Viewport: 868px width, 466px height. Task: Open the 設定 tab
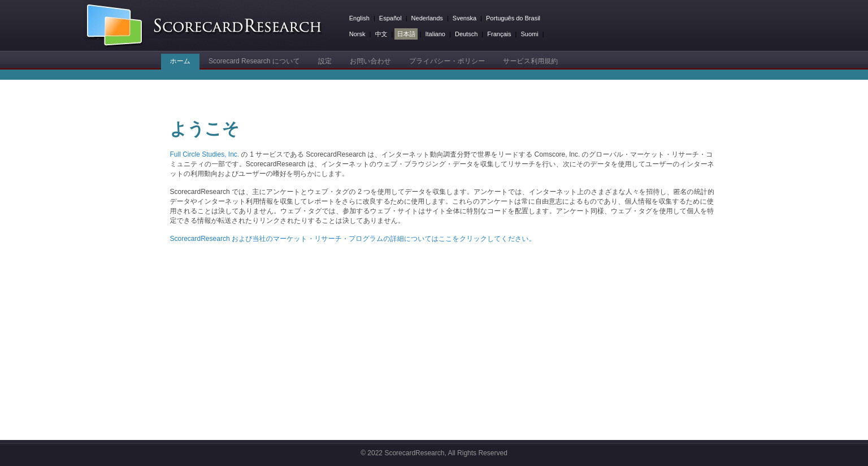click(324, 61)
